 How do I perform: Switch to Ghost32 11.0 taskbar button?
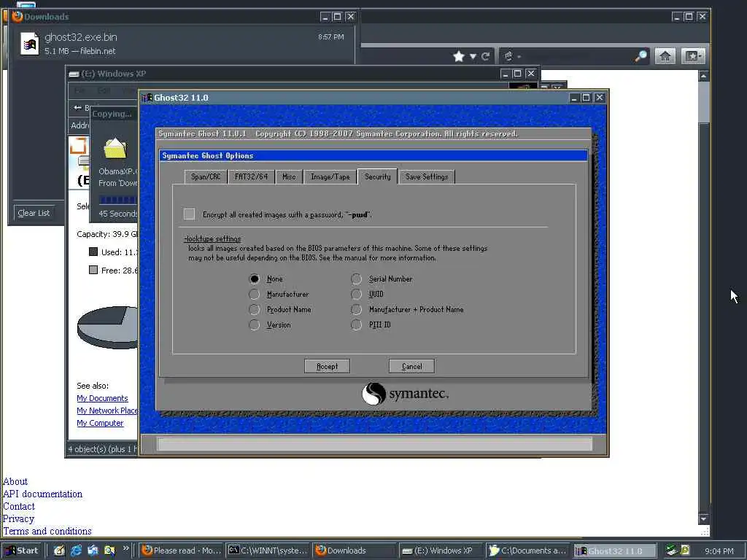[615, 551]
